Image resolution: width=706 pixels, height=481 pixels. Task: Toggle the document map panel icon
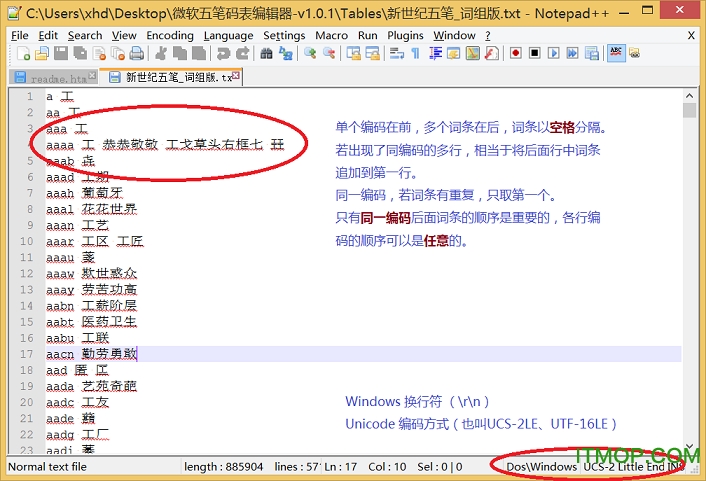click(x=473, y=54)
